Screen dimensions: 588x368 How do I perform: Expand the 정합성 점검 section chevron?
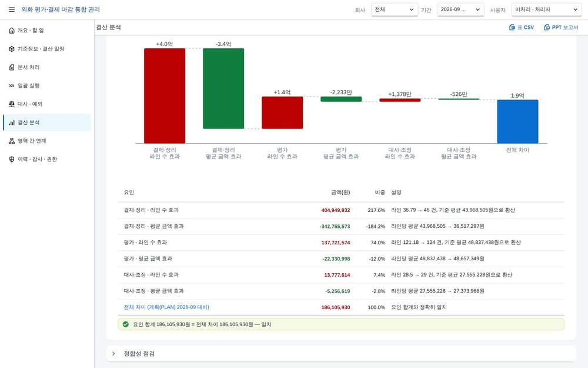click(113, 354)
